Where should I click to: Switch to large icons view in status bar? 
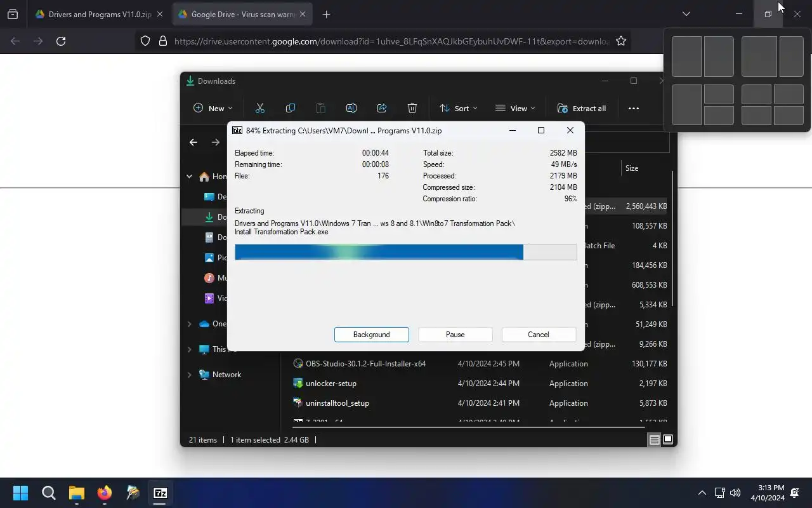click(668, 439)
